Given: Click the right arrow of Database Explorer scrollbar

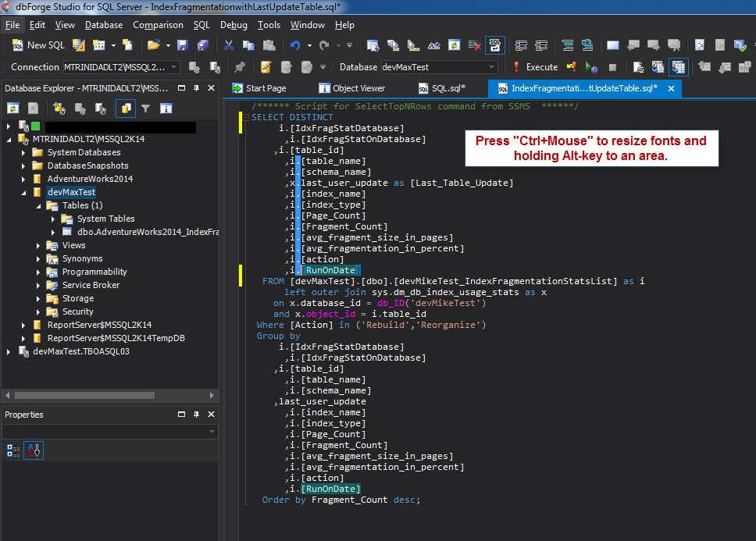Looking at the screenshot, I should coord(211,396).
